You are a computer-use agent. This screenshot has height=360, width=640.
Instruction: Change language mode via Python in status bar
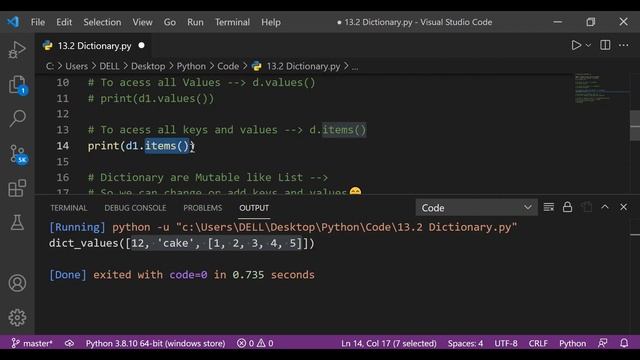[x=572, y=343]
